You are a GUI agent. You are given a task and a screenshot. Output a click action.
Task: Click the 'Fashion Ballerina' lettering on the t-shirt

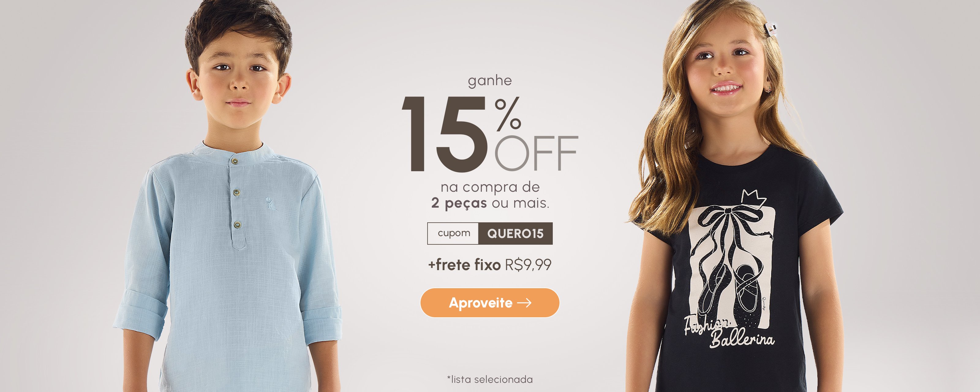[729, 332]
